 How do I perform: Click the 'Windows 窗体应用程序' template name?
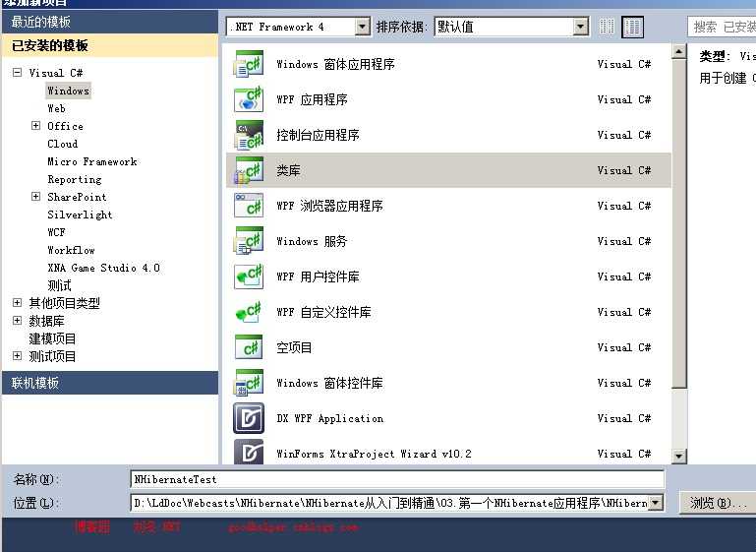[x=335, y=64]
